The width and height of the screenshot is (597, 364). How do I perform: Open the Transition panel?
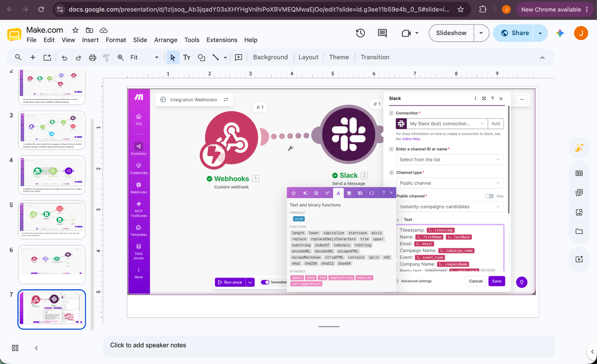click(x=375, y=57)
